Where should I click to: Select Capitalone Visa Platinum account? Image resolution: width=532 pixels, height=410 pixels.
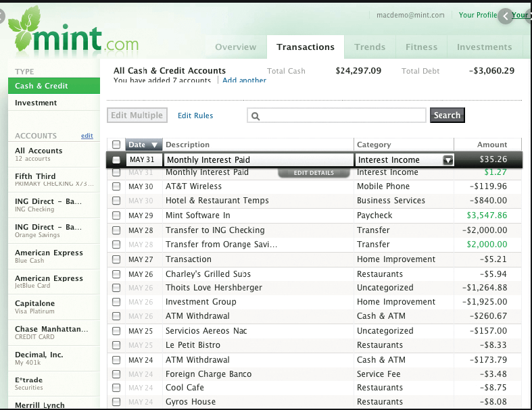click(x=54, y=307)
